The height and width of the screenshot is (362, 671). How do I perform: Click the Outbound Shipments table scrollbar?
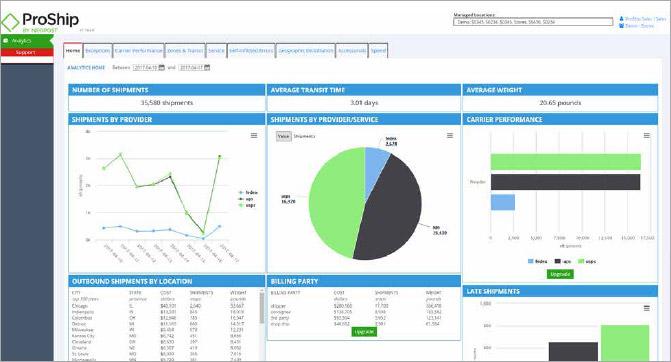click(261, 307)
